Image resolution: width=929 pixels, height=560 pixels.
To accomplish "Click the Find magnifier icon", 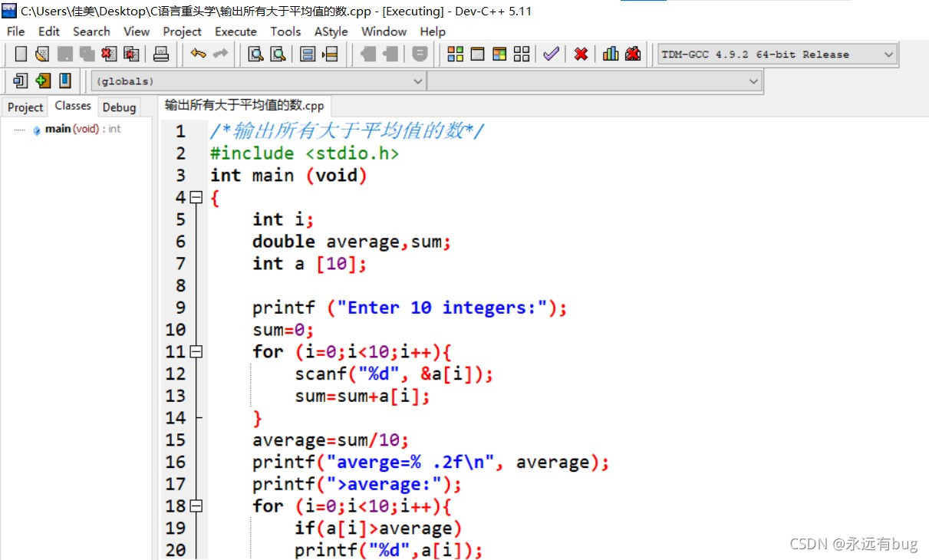I will pos(255,54).
